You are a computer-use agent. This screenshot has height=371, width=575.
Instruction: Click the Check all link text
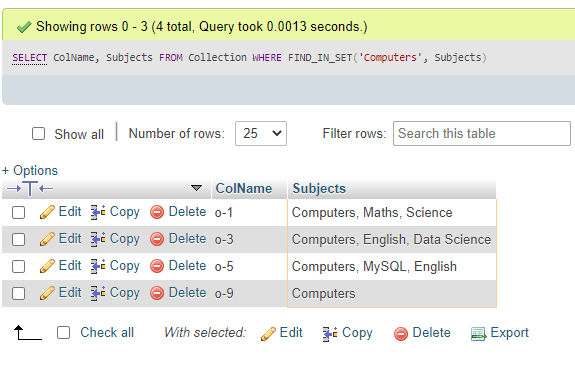107,333
